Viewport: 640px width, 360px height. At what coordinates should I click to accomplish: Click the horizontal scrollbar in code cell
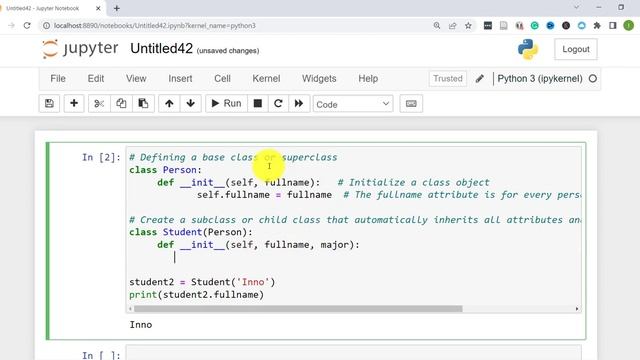(298, 309)
